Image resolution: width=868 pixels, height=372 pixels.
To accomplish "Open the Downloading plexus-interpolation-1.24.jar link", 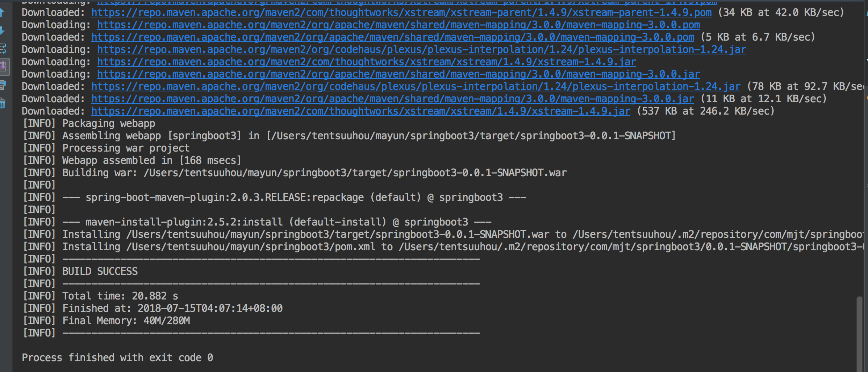I will [421, 50].
